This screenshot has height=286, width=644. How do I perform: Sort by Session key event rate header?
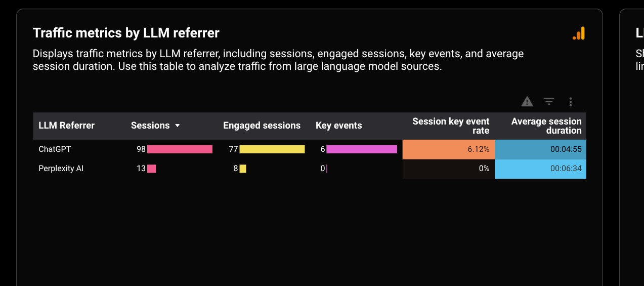coord(451,126)
